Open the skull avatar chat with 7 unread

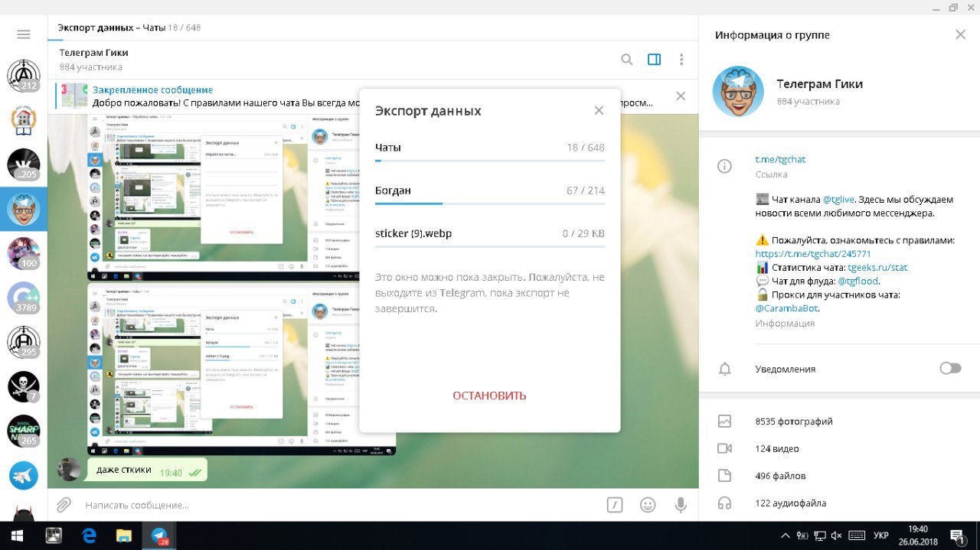coord(24,386)
